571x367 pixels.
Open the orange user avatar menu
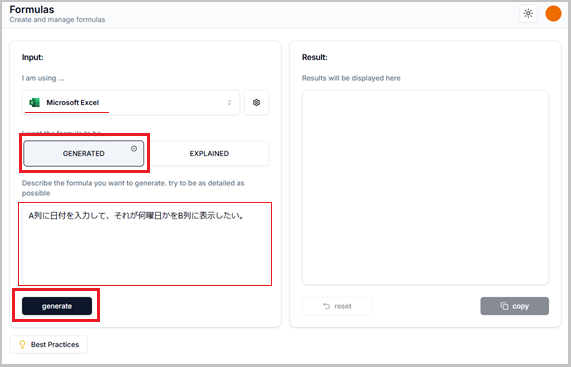553,14
